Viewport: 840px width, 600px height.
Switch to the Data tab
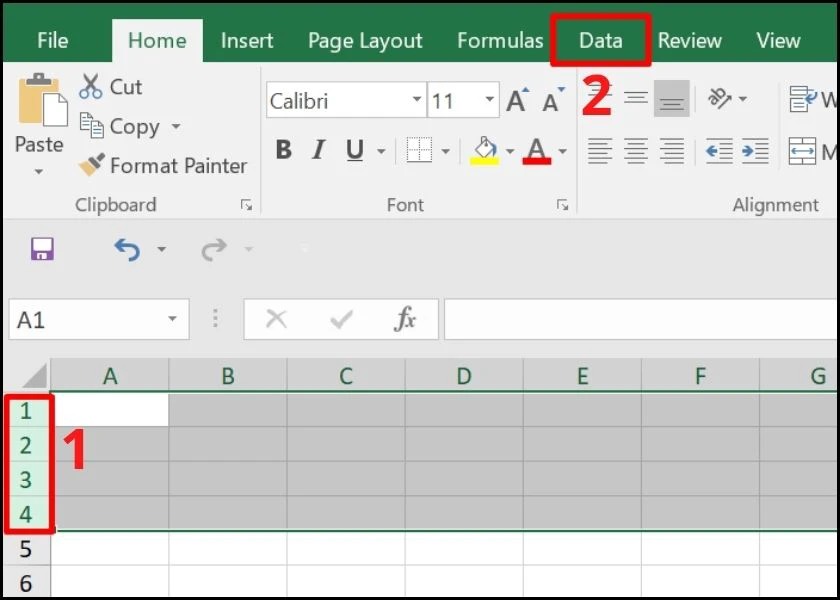tap(601, 41)
